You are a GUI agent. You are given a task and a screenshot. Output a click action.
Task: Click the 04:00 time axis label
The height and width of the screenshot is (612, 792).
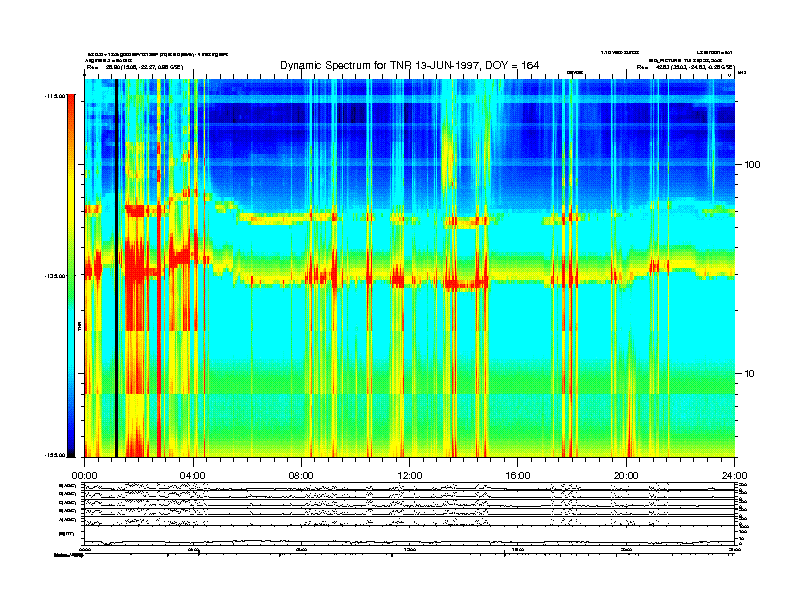click(x=193, y=476)
